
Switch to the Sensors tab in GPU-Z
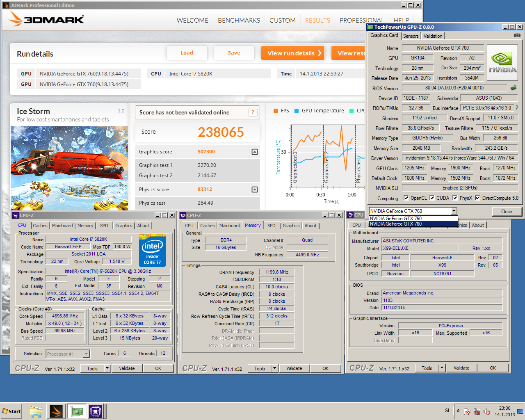tap(411, 36)
